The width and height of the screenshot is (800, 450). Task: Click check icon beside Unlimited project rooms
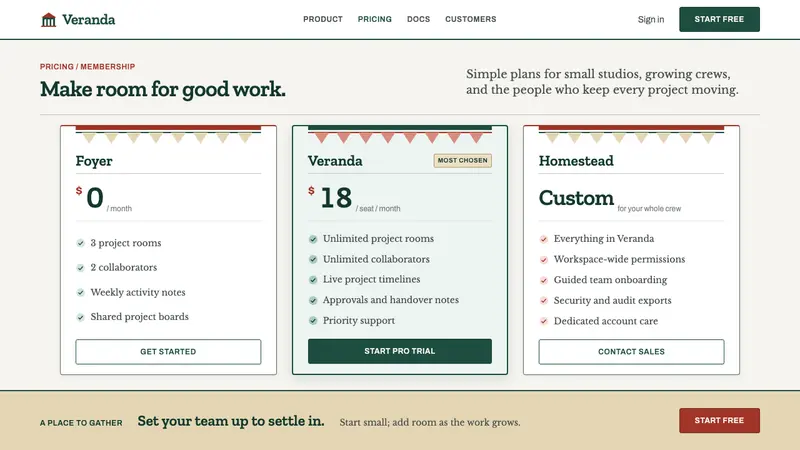[x=313, y=239]
